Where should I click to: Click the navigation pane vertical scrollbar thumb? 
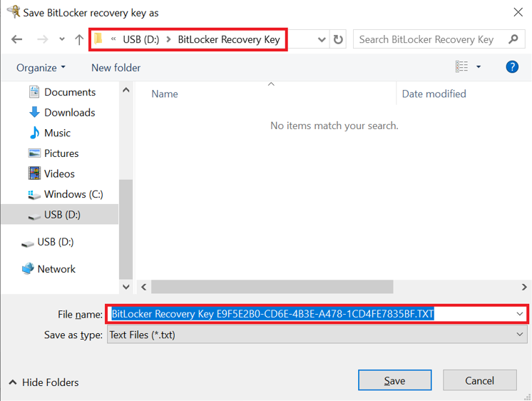126,229
